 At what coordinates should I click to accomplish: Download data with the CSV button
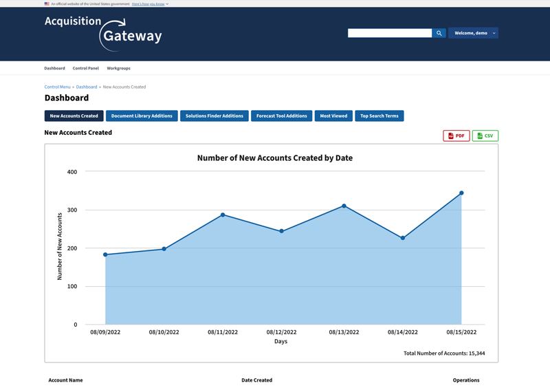point(485,136)
